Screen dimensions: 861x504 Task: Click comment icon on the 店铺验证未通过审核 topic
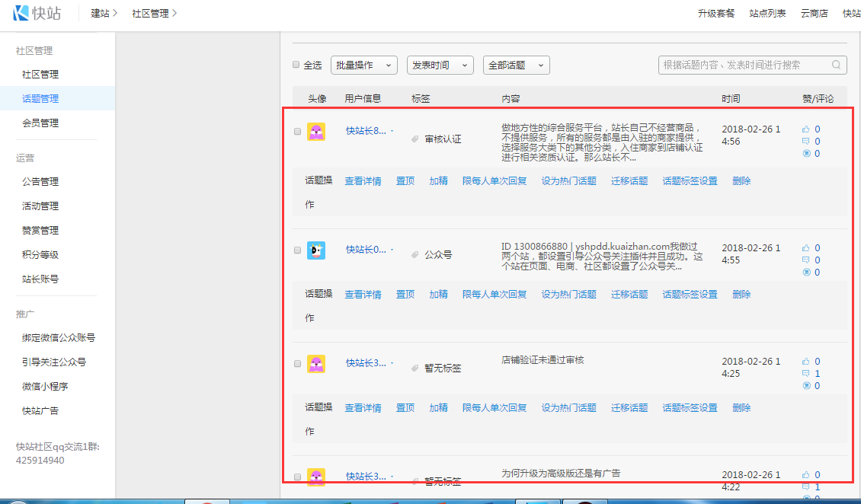(x=806, y=374)
